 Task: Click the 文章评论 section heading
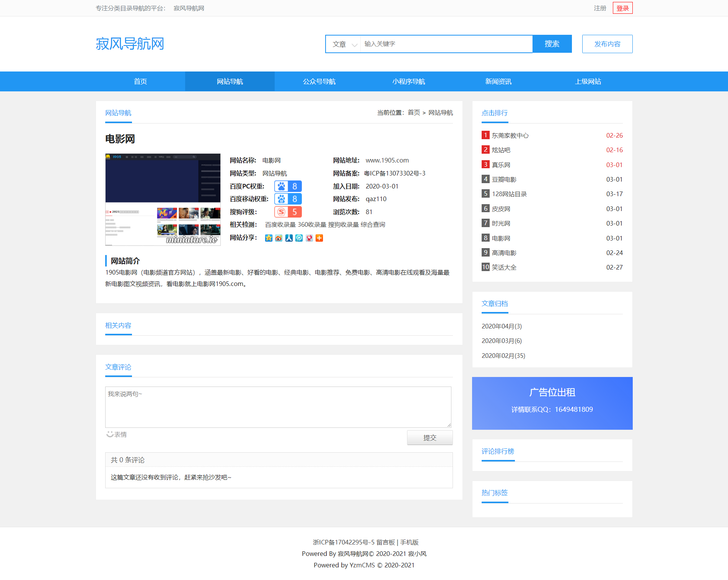click(x=118, y=367)
